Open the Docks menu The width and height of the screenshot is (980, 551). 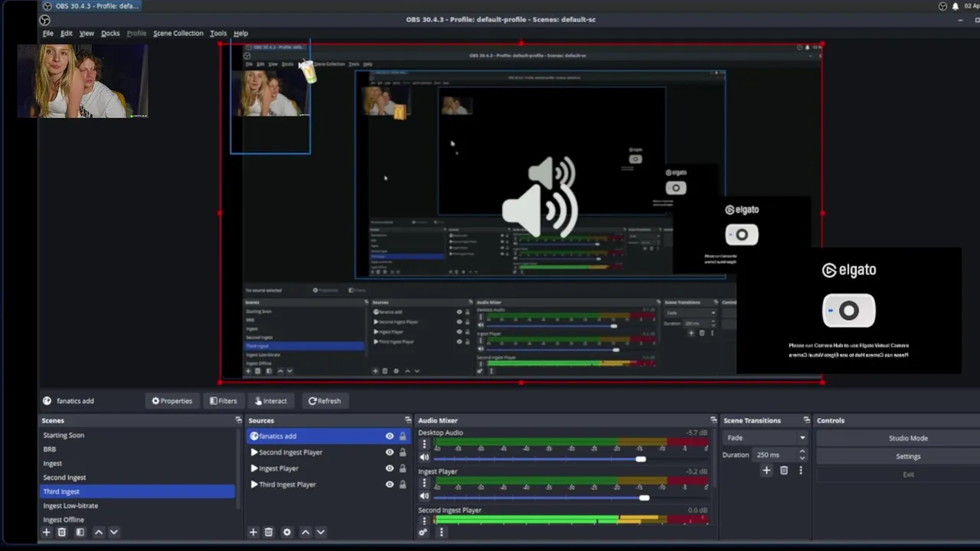click(110, 34)
